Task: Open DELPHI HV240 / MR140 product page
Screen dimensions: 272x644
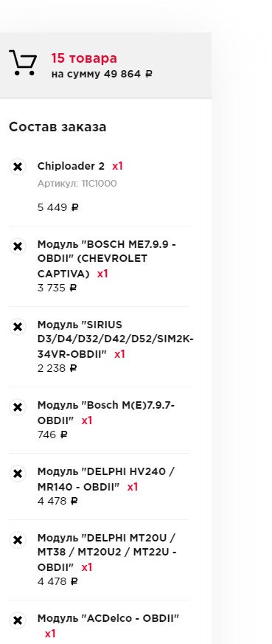Action: [106, 479]
